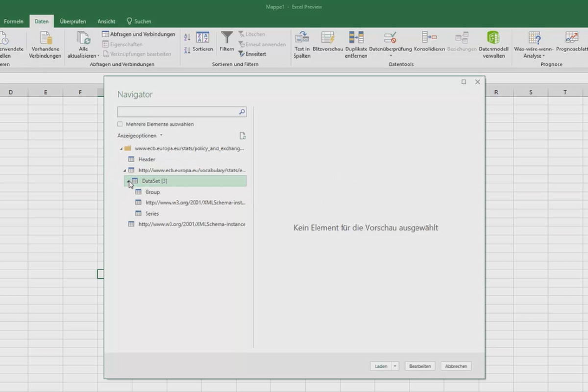Sort descending with the Z-A icon

pyautogui.click(x=187, y=50)
